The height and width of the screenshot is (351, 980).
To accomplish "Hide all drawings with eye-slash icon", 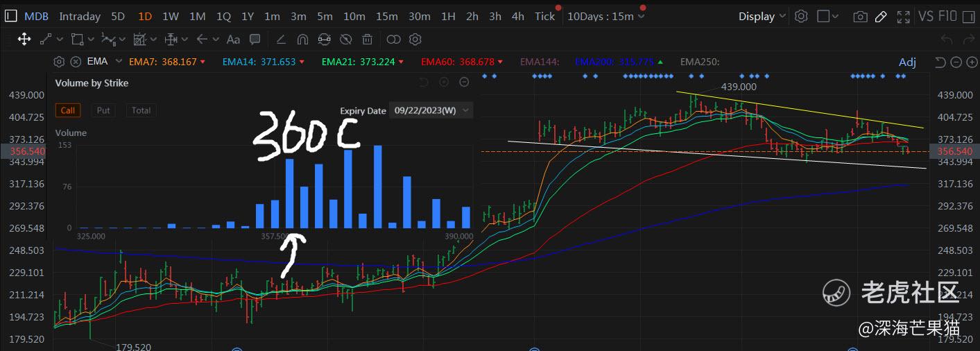I will pos(346,40).
